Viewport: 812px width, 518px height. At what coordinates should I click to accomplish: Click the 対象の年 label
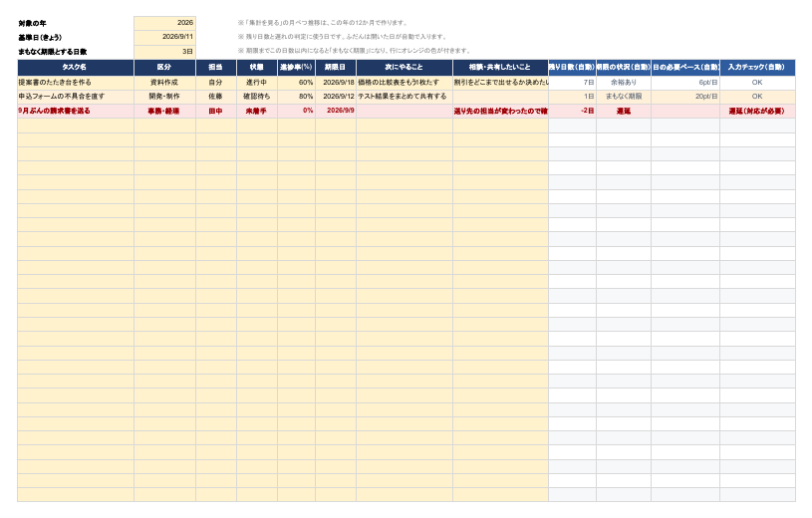[32, 23]
